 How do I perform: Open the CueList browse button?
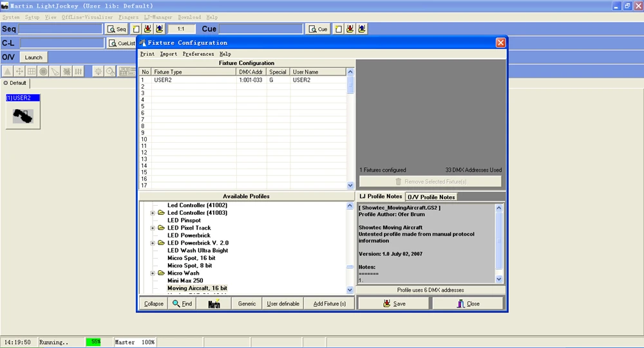(x=122, y=43)
